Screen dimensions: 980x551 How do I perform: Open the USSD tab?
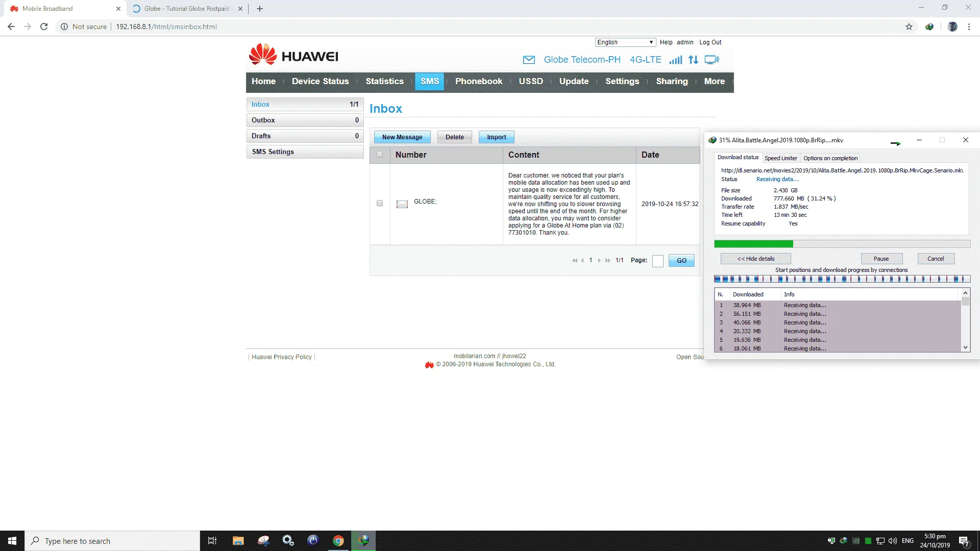point(531,81)
